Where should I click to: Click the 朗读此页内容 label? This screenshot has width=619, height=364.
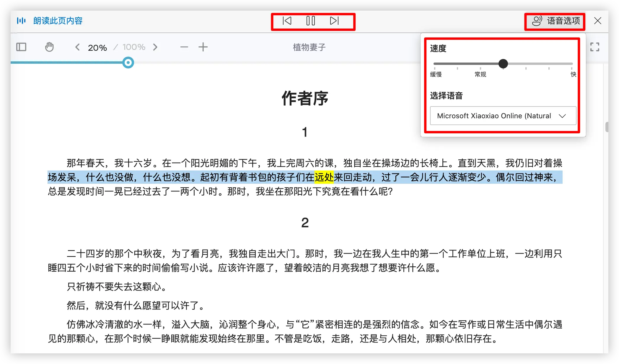(x=58, y=21)
